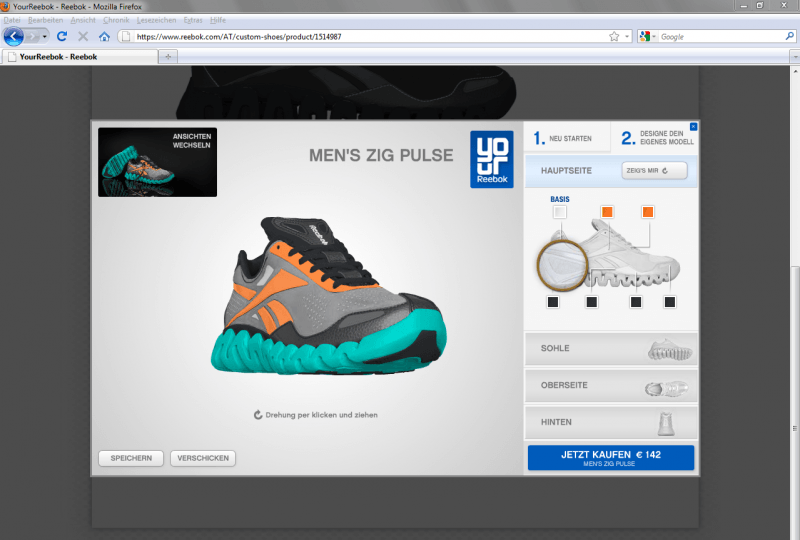Image resolution: width=800 pixels, height=540 pixels.
Task: Close the customizer with blue X
Action: tap(693, 127)
